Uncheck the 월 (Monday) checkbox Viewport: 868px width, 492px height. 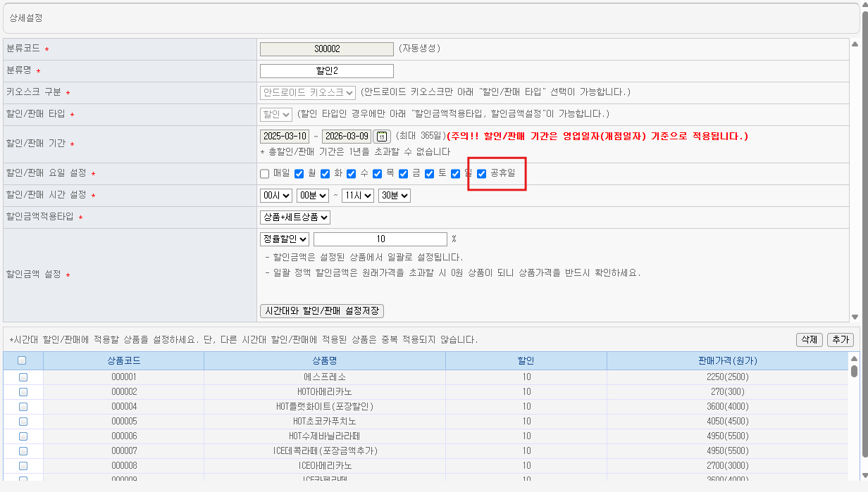pos(299,174)
